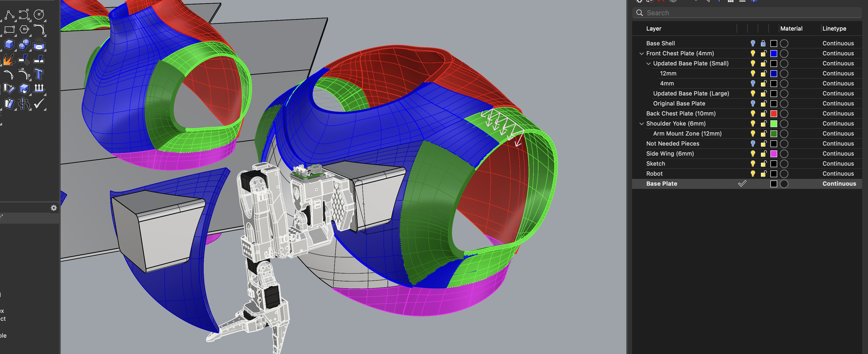Choose the Box solid tool
Screen dimensions: 868x354
[9, 44]
